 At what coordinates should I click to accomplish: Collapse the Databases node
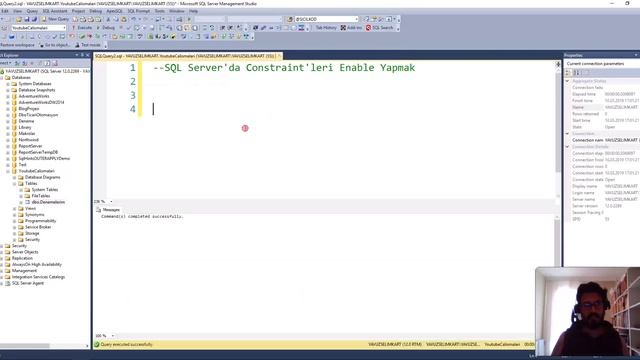click(2, 78)
